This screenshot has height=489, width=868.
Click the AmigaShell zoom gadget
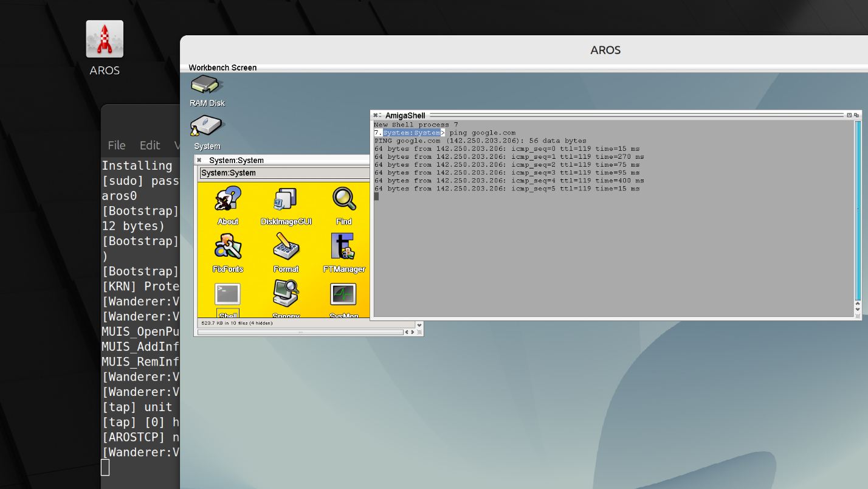[849, 115]
